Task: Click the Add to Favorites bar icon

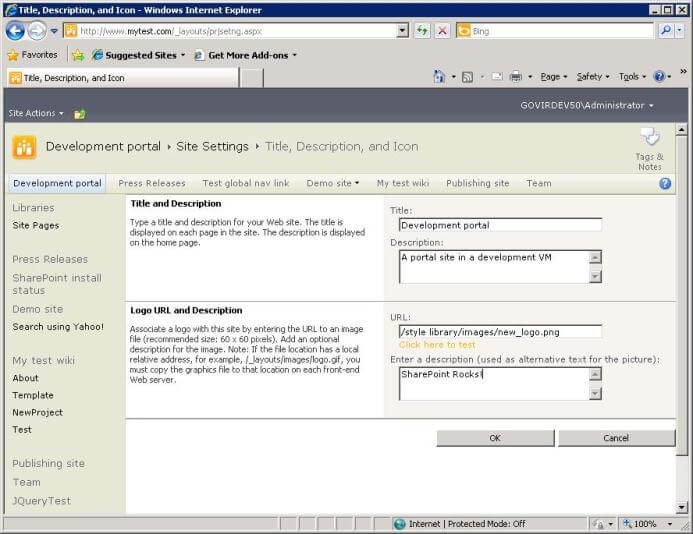Action: (x=78, y=55)
